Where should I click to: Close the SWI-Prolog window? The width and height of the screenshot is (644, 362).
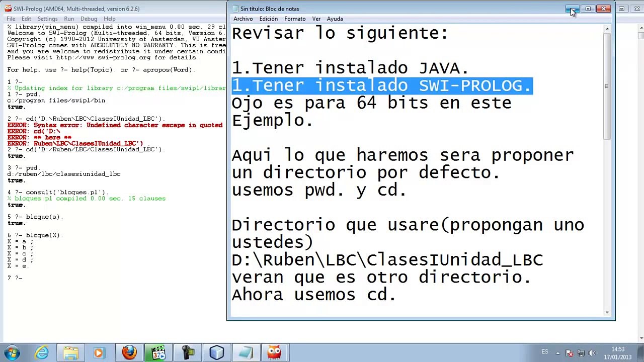tap(636, 9)
